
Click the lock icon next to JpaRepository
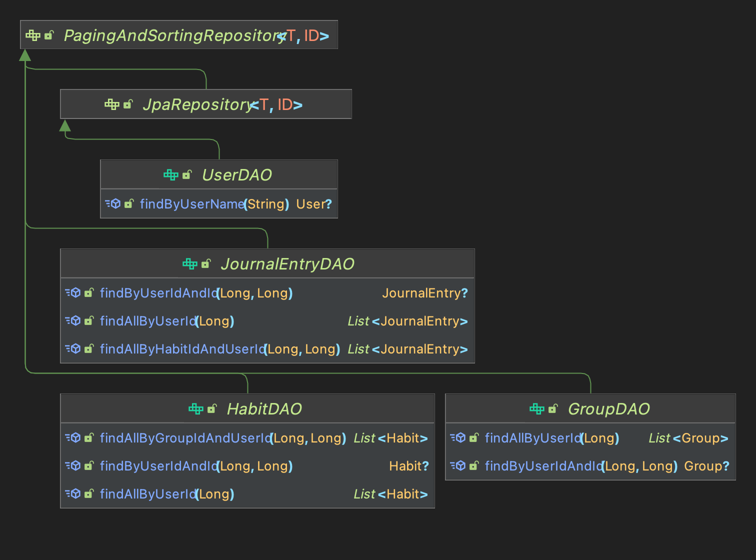(x=128, y=104)
